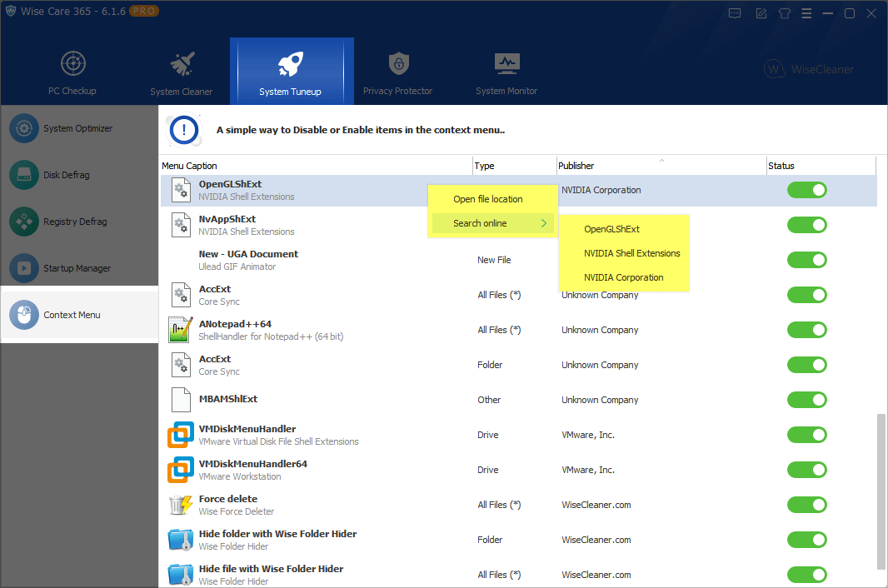Screen dimensions: 888x588
Task: Switch to the PC Checkup tab
Action: click(72, 72)
